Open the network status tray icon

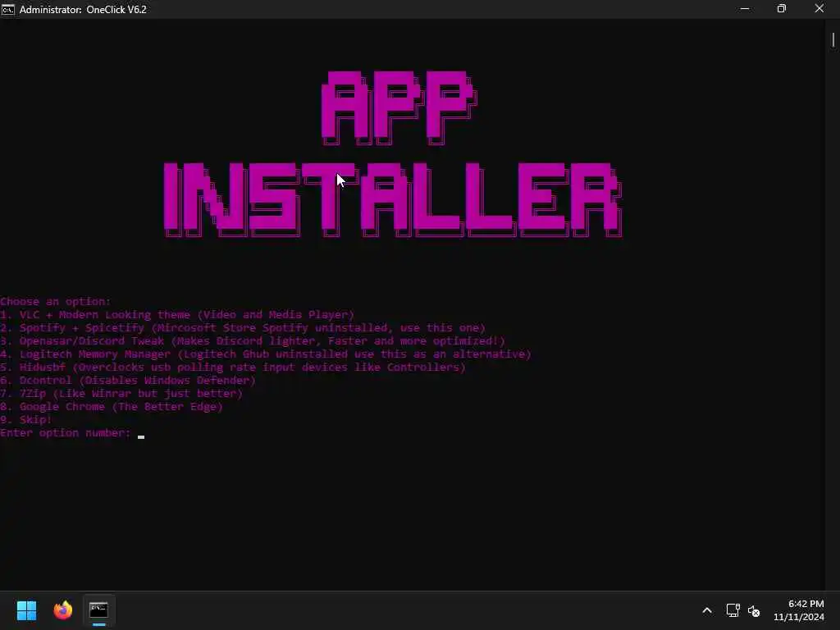coord(733,610)
